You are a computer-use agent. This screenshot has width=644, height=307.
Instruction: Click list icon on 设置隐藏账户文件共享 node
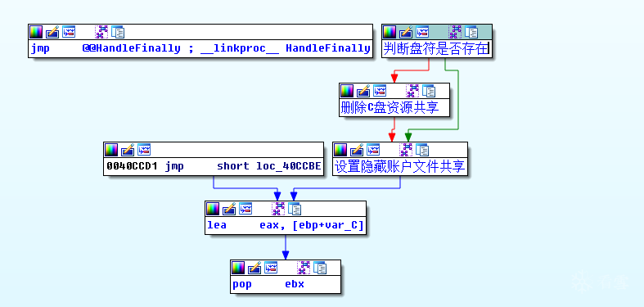point(422,150)
